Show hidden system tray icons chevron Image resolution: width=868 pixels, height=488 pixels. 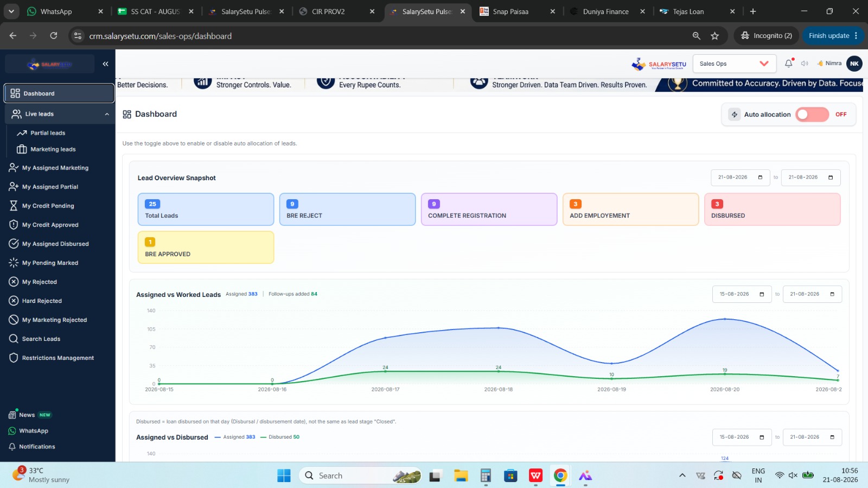tap(682, 476)
